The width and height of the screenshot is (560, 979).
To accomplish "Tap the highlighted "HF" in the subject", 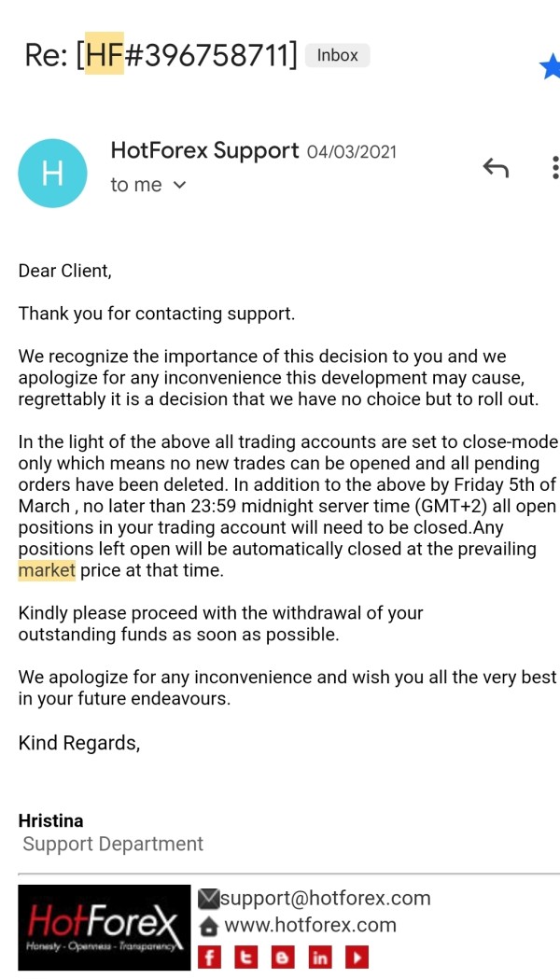I will (104, 55).
